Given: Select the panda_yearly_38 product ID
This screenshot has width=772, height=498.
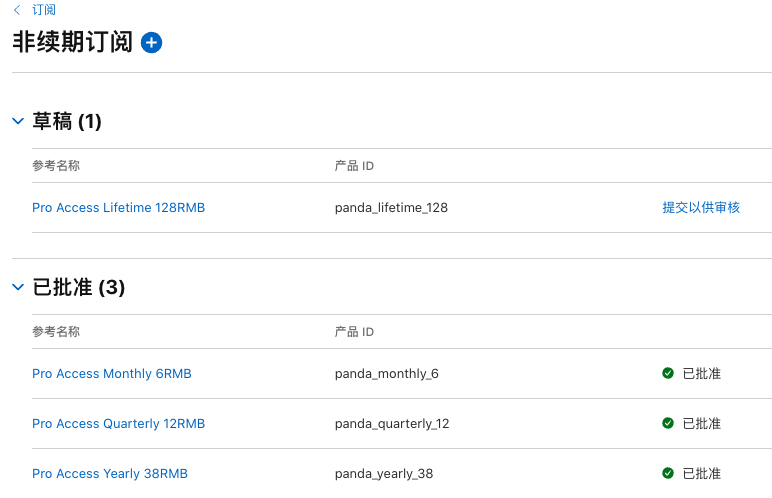Looking at the screenshot, I should coord(384,474).
